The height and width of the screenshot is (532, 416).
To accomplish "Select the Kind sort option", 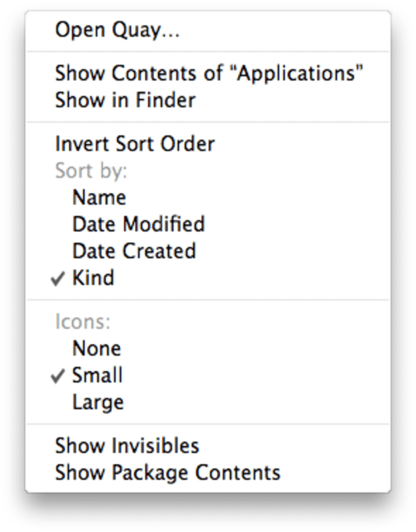I will (x=93, y=278).
